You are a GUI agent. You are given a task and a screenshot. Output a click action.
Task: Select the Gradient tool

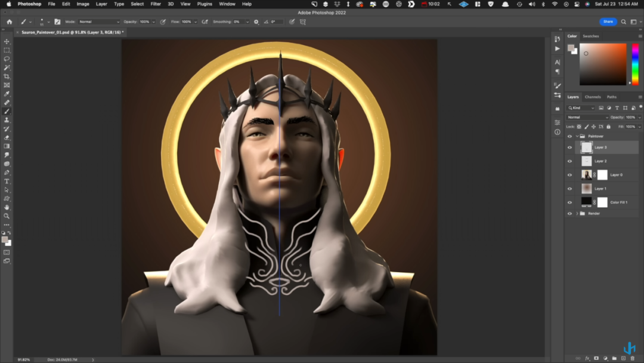pyautogui.click(x=7, y=146)
